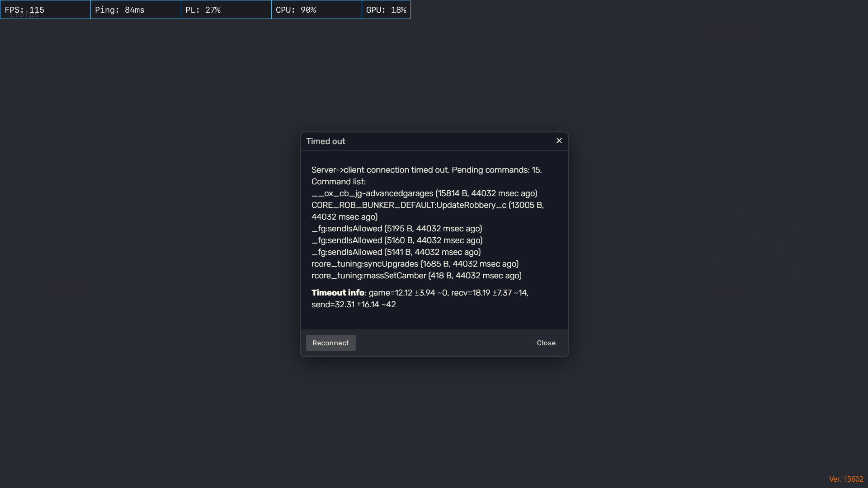Select the __ox_cb_jg-advancedgarages command entry
The height and width of the screenshot is (488, 868).
(424, 193)
